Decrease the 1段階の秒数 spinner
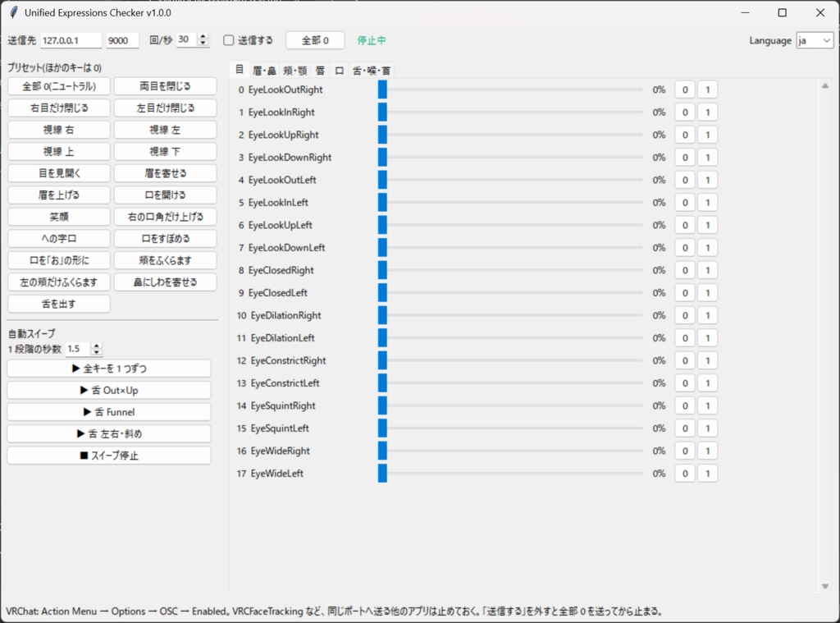This screenshot has height=623, width=840. tap(97, 352)
